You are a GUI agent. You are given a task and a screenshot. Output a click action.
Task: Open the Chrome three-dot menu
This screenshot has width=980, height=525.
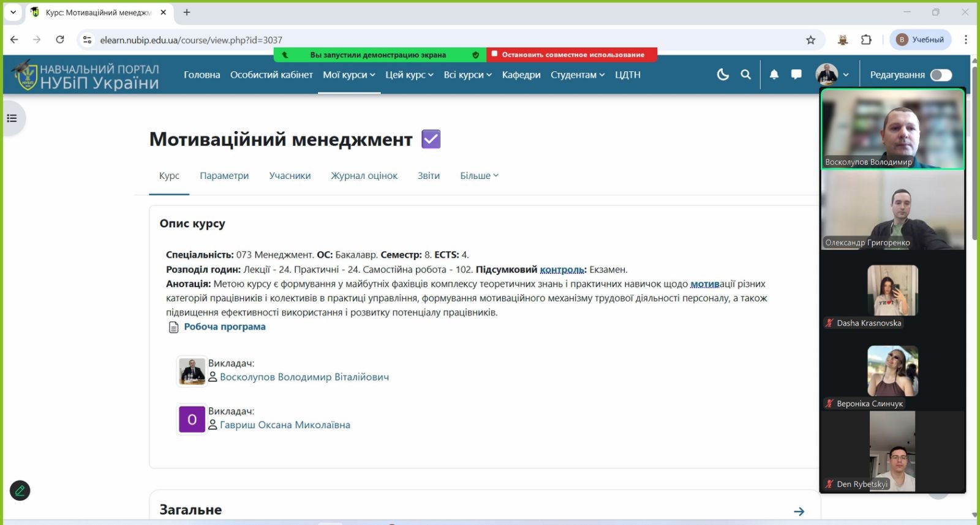click(x=966, y=40)
